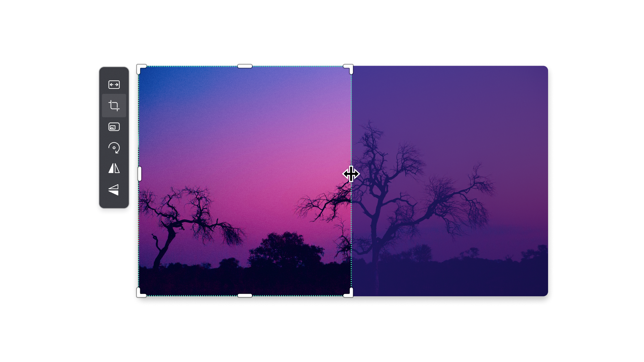Click the top edge crop handle

(245, 66)
